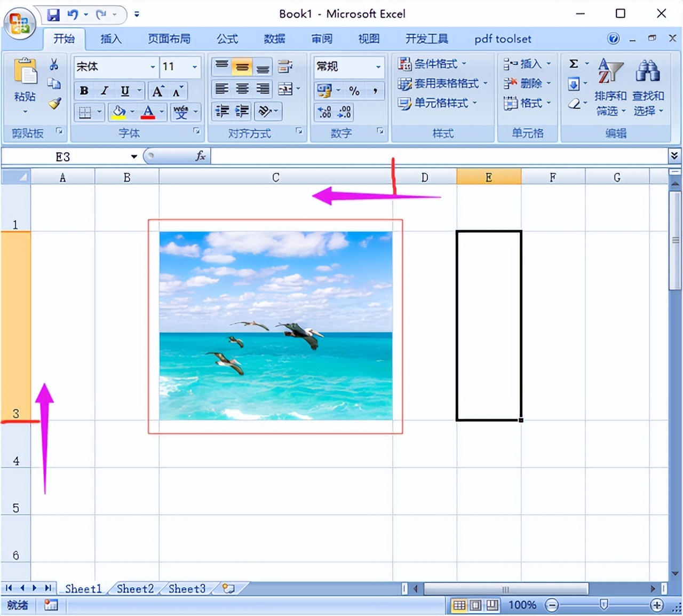Image resolution: width=683 pixels, height=616 pixels.
Task: Toggle middle vertical alignment button
Action: [x=242, y=67]
